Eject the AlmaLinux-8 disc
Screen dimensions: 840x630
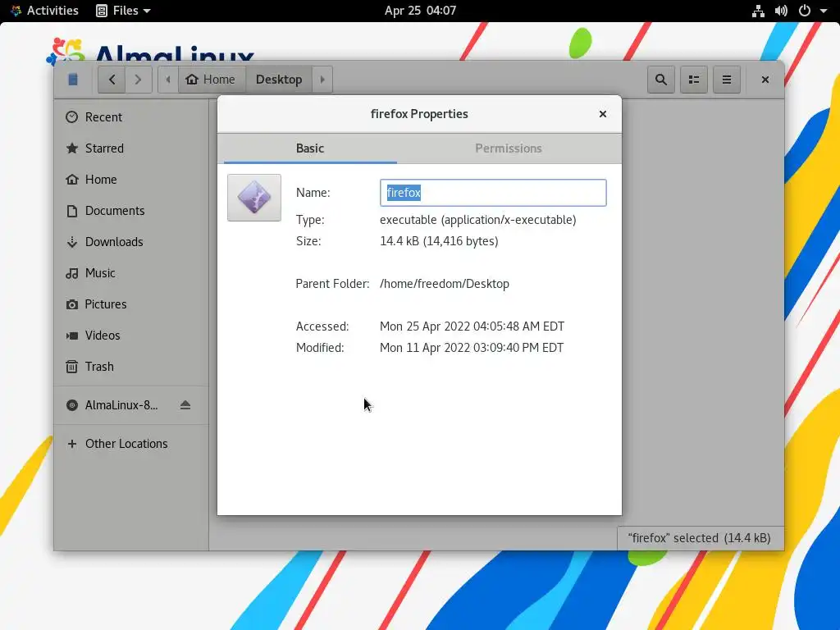pos(185,405)
